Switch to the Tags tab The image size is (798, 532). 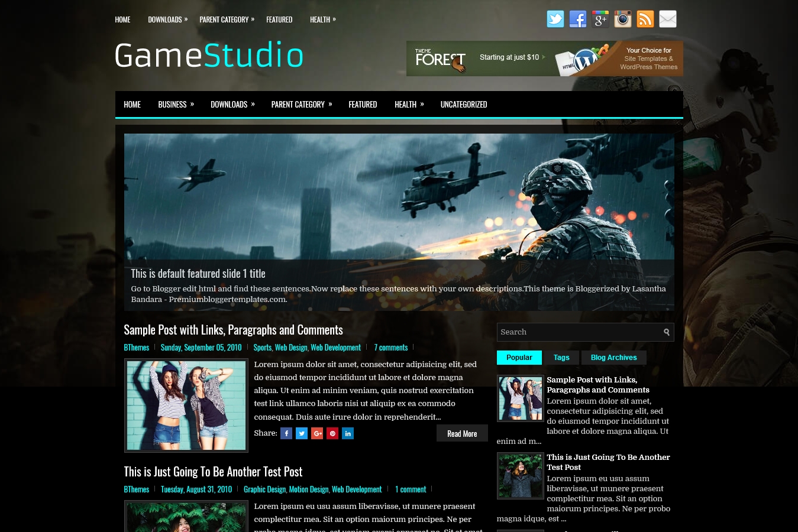(561, 358)
